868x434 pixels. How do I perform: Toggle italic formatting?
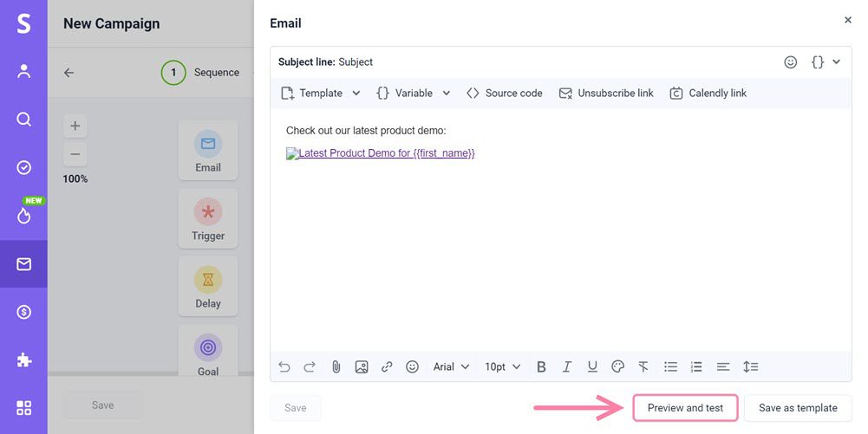[x=567, y=366]
